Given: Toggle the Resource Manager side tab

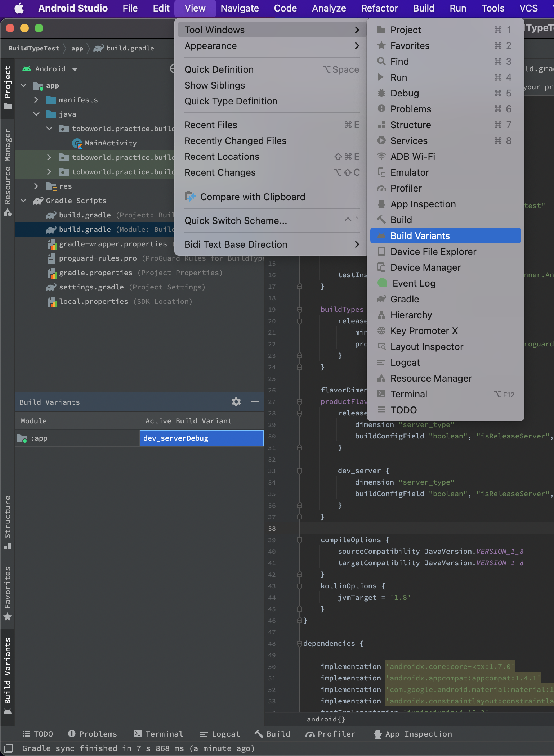Looking at the screenshot, I should pos(8,172).
